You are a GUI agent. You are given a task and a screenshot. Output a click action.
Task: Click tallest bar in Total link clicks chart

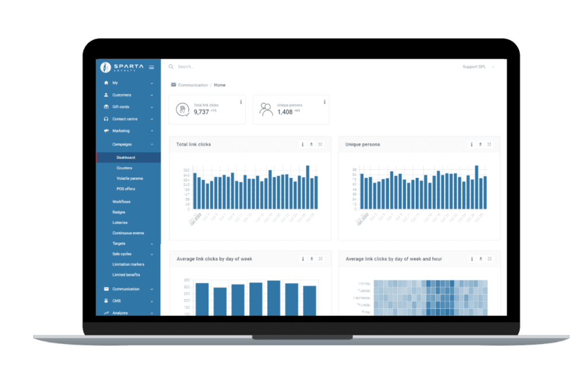(x=308, y=187)
